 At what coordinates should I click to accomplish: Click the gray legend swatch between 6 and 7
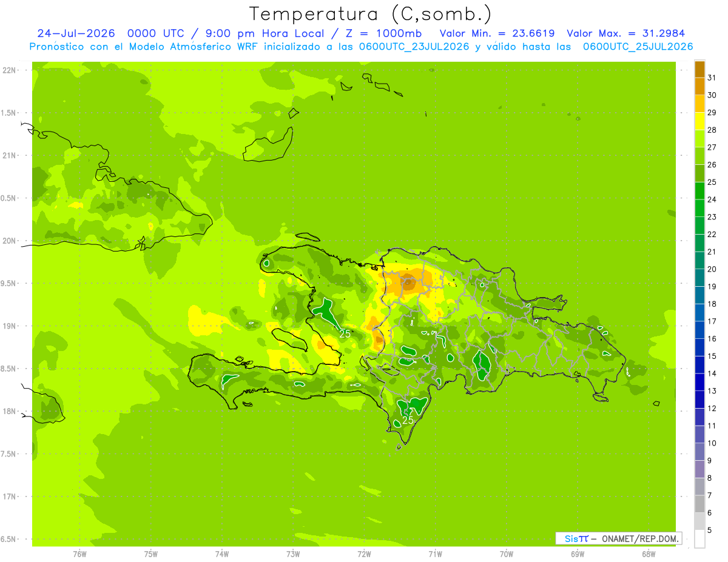[x=699, y=504]
